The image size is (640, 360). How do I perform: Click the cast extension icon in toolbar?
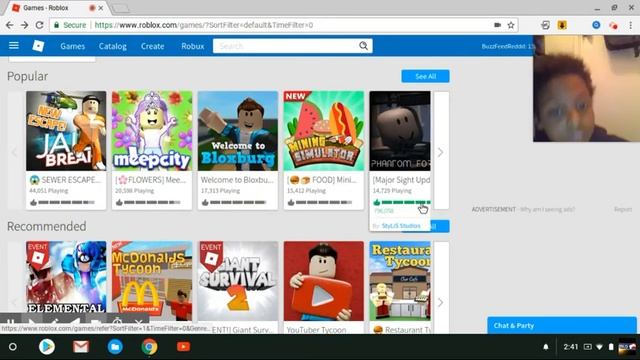tap(545, 25)
